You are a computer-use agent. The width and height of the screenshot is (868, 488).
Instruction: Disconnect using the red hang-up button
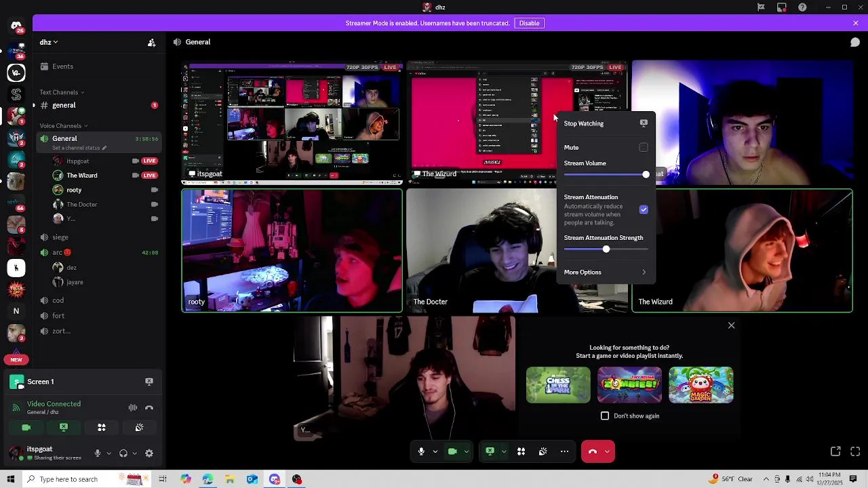tap(592, 451)
